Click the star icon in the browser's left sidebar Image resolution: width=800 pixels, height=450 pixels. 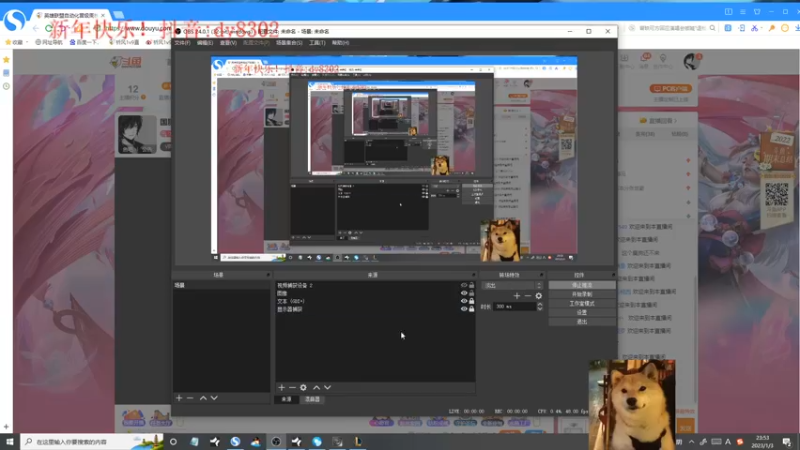pos(6,60)
